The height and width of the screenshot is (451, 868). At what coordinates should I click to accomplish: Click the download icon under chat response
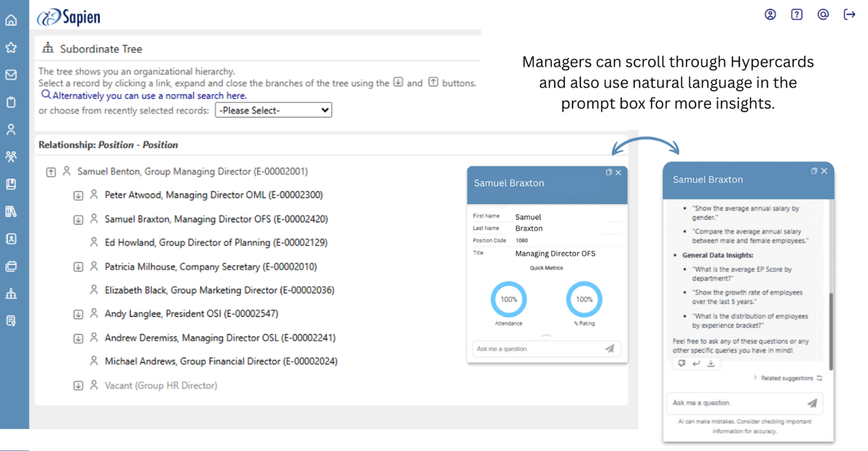[711, 364]
